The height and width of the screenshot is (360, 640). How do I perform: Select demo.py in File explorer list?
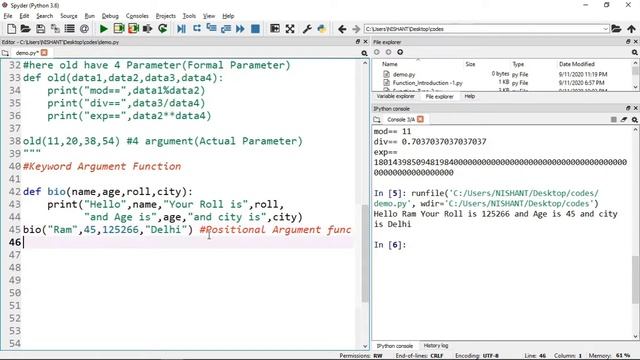click(404, 74)
